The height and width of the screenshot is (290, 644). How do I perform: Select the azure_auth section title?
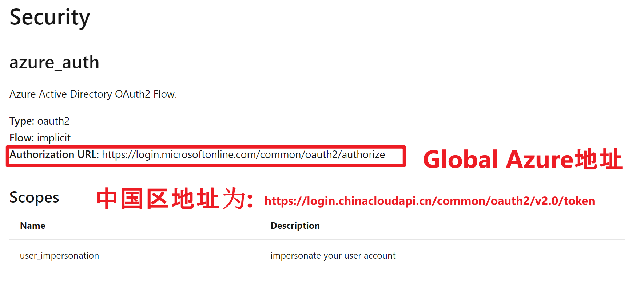point(54,63)
